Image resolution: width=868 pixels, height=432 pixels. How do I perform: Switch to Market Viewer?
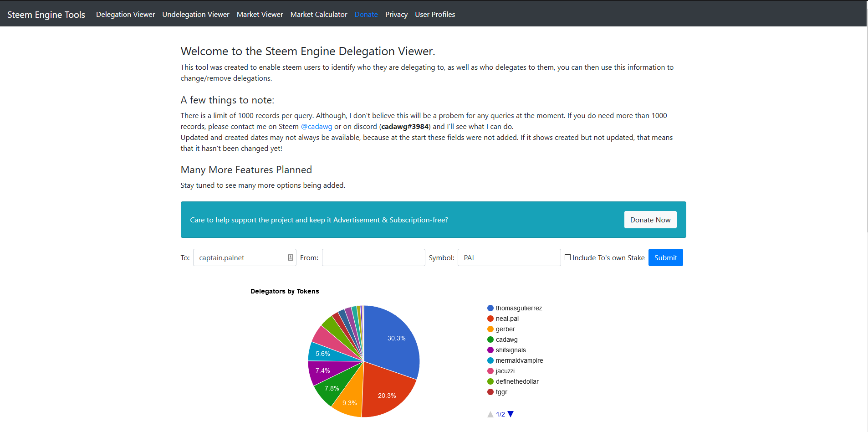click(x=260, y=15)
